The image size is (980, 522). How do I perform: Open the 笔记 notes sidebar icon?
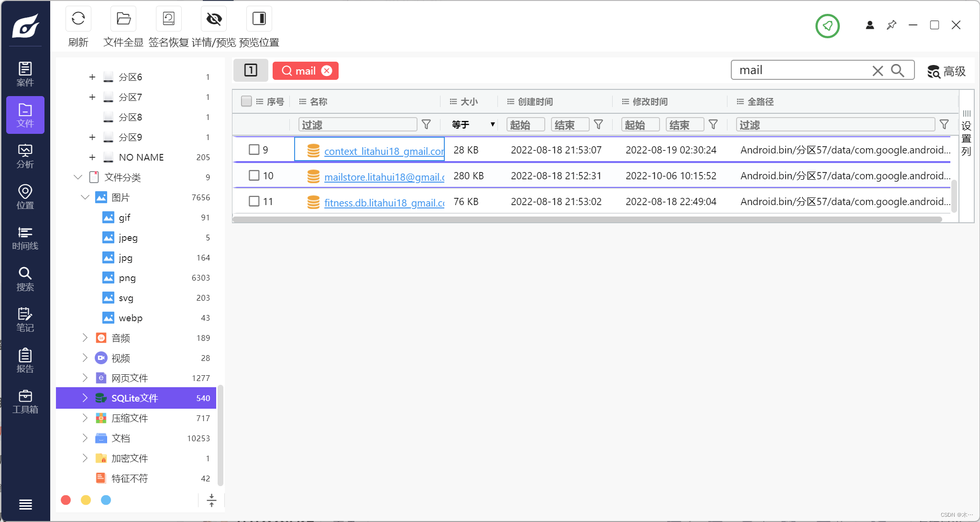25,320
